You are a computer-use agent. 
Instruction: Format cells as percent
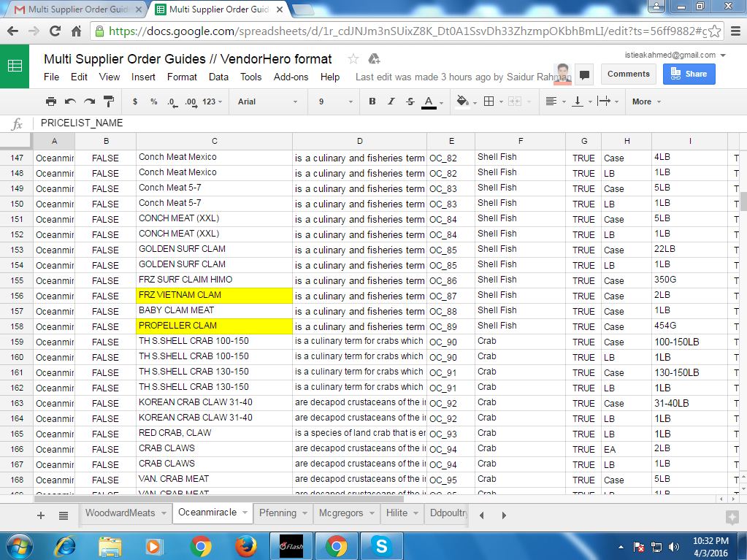tap(153, 101)
